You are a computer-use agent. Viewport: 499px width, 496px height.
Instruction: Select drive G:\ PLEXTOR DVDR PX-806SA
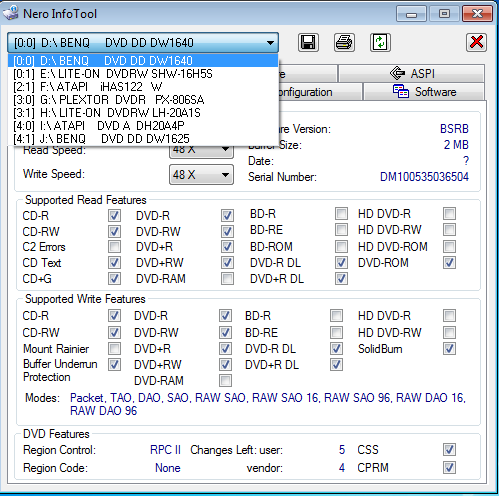click(143, 100)
